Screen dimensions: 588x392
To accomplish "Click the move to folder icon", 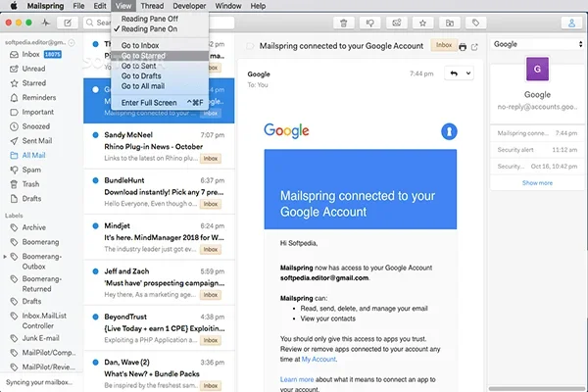I will 450,23.
